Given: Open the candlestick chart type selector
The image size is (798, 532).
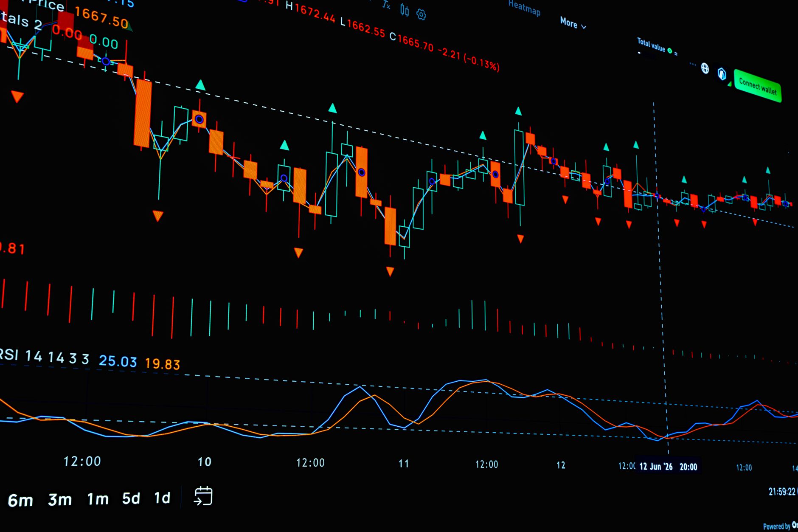Looking at the screenshot, I should [405, 11].
